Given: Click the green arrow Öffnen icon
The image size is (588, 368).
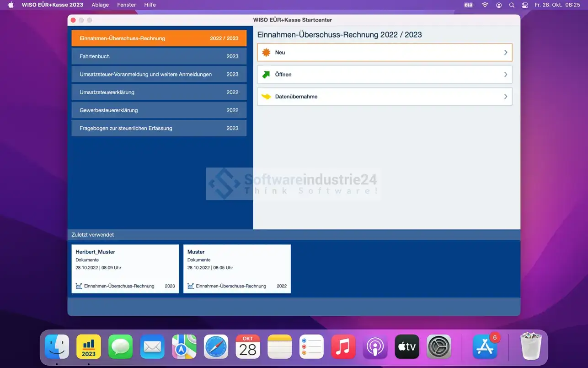Looking at the screenshot, I should point(266,75).
